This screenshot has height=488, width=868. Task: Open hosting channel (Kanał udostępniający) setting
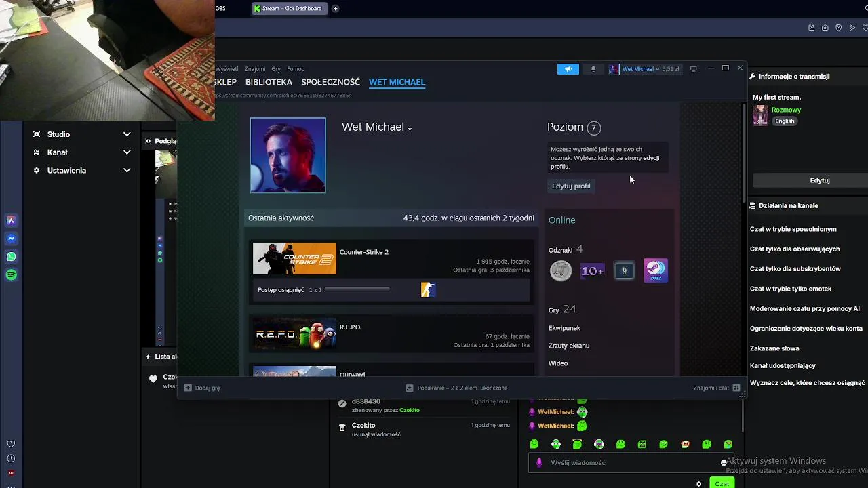(783, 365)
